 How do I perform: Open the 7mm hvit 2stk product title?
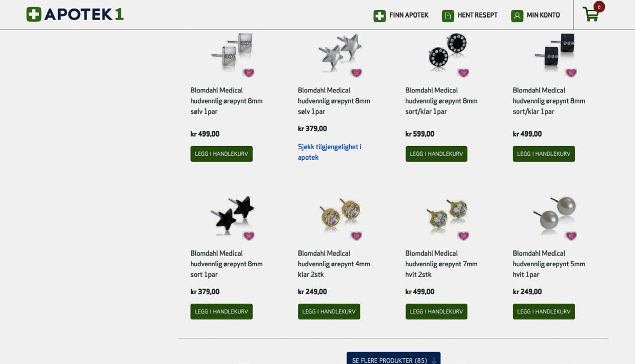tap(441, 264)
